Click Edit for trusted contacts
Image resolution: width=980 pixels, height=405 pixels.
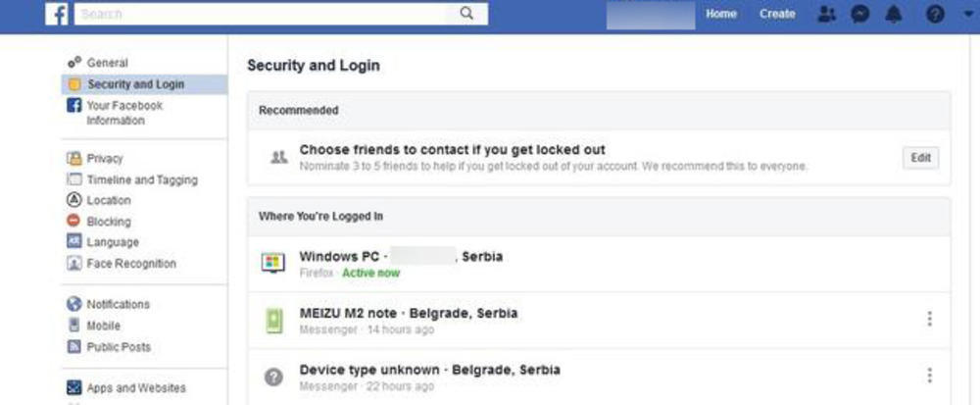(920, 158)
